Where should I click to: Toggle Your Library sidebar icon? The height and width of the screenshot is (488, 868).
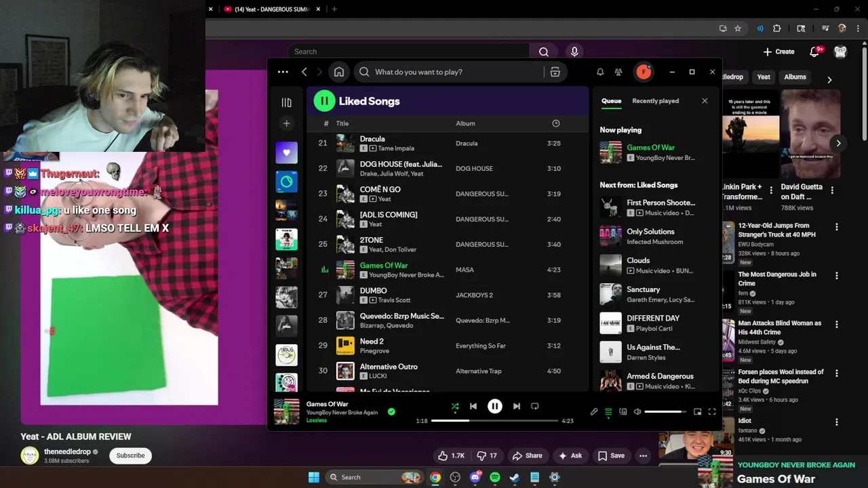pos(286,102)
